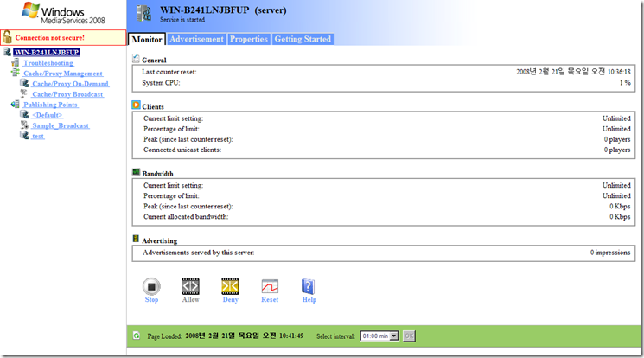Open the Advertisement tab
Viewport: 644px width, 358px height.
[197, 39]
